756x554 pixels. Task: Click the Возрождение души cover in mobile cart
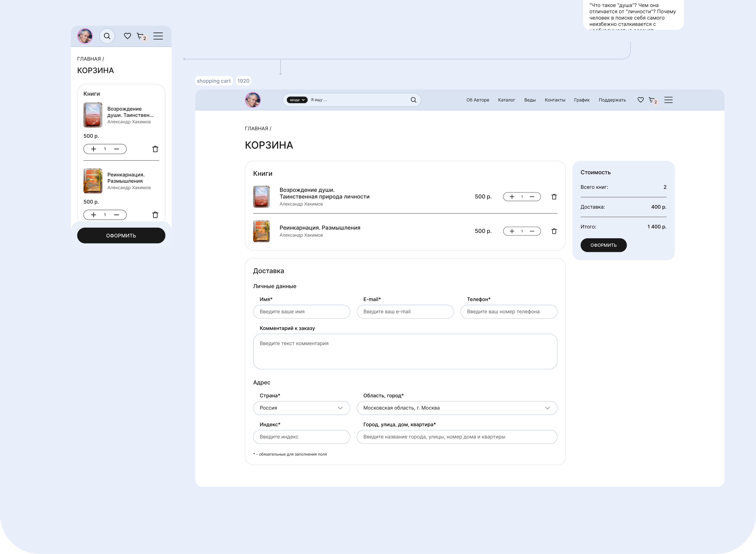93,115
